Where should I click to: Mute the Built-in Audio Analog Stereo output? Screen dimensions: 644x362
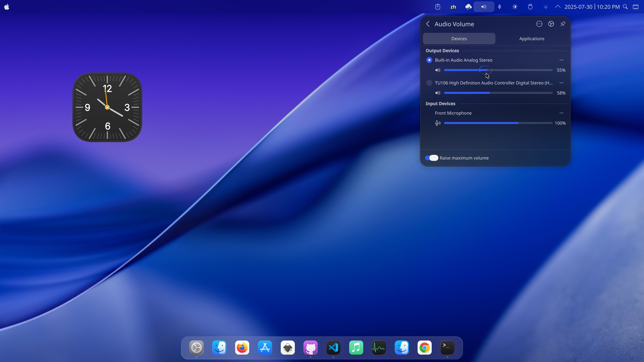tap(438, 70)
